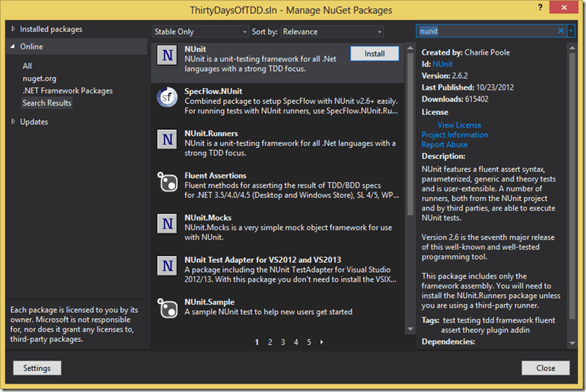Click the details pane scrollbar thumb
Image resolution: width=586 pixels, height=392 pixels.
pyautogui.click(x=572, y=186)
